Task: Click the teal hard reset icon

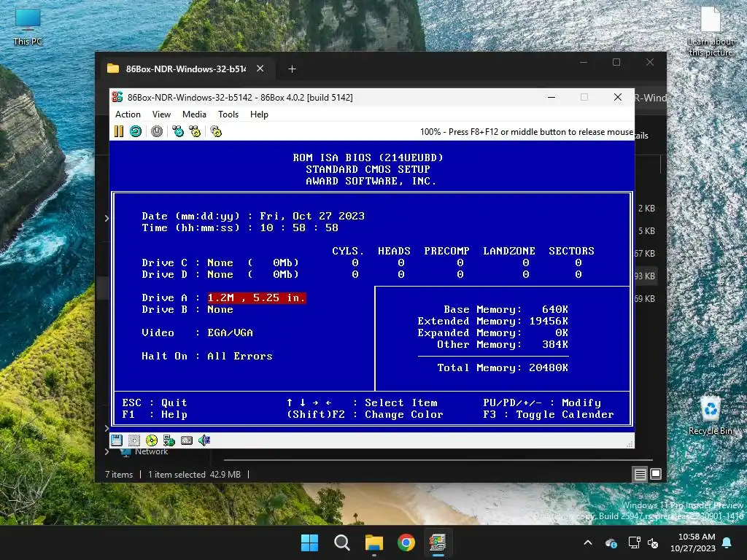Action: pos(136,131)
